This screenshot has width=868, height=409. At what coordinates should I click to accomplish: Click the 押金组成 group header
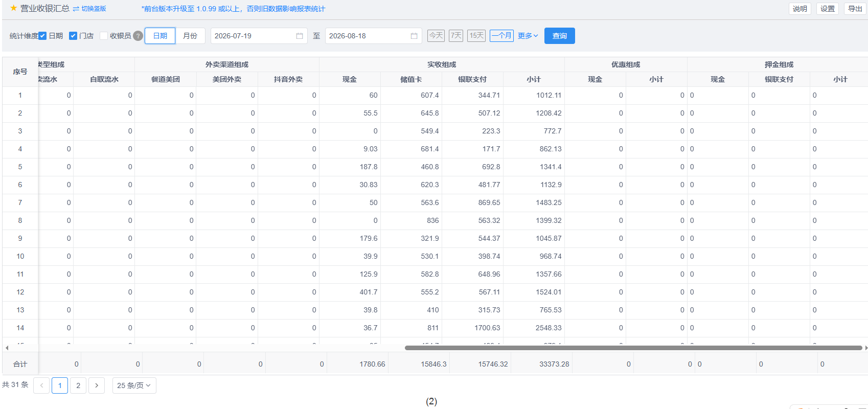(779, 64)
